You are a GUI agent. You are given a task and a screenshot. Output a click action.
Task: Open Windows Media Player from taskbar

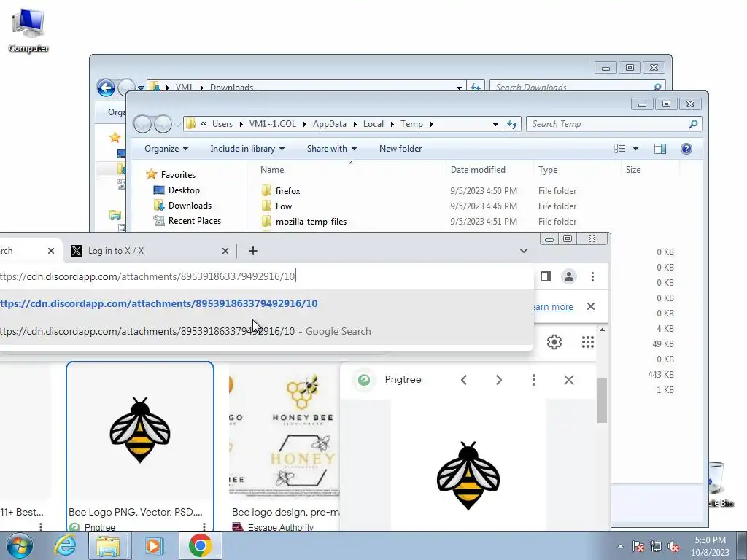coord(153,545)
